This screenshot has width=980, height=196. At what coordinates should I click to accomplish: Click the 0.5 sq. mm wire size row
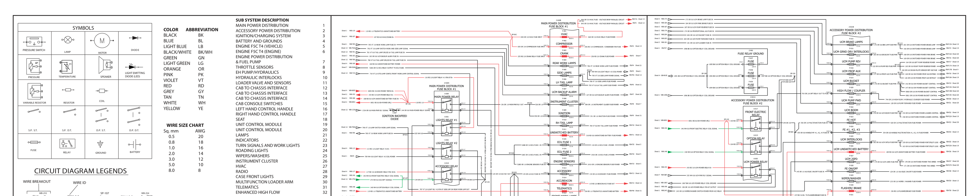click(186, 137)
